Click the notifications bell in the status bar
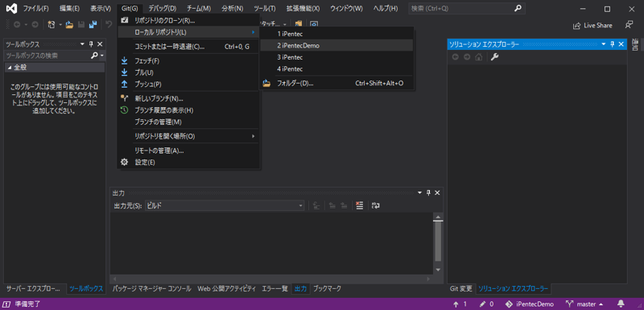The height and width of the screenshot is (310, 644). 621,304
